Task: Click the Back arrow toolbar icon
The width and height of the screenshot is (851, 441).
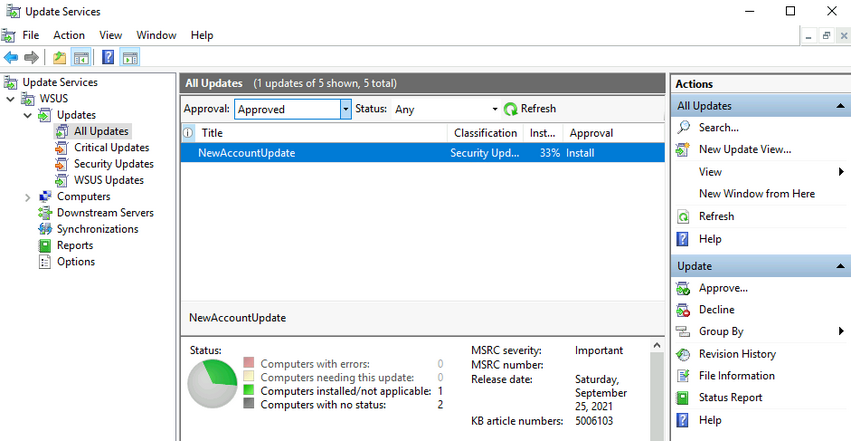Action: tap(11, 57)
